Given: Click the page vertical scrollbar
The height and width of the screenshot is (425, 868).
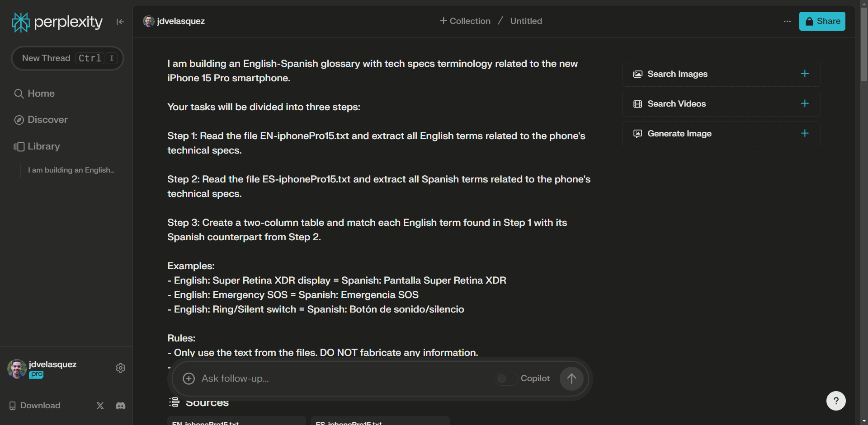Looking at the screenshot, I should click(864, 45).
